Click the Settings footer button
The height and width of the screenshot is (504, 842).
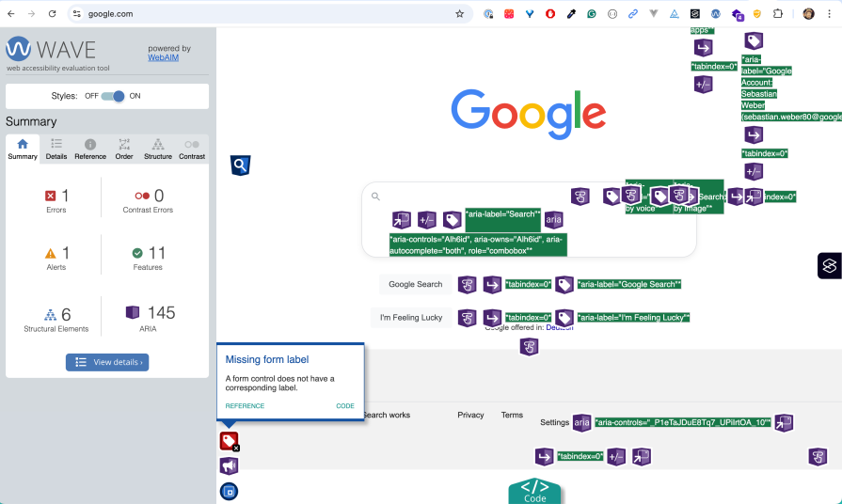point(554,422)
